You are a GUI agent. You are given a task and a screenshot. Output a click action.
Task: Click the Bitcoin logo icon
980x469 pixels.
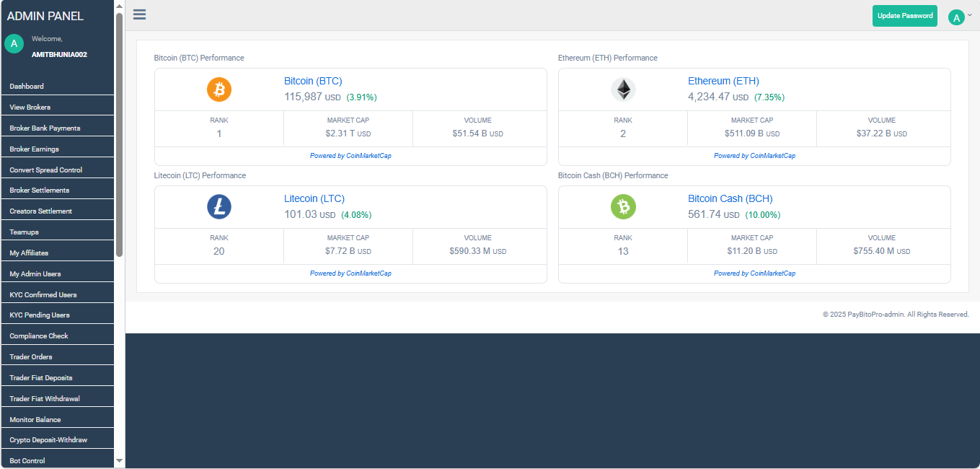pos(218,89)
